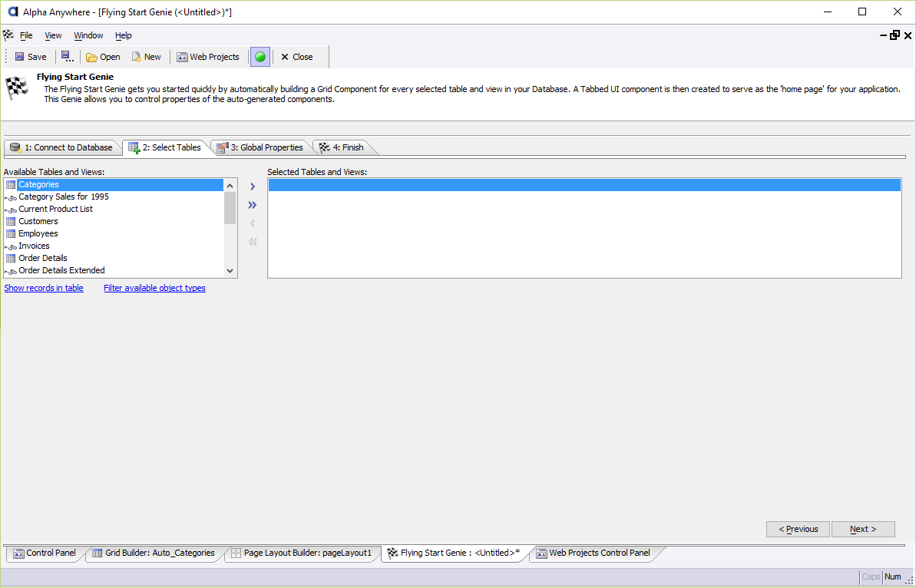
Task: Open the File menu
Action: [x=26, y=35]
